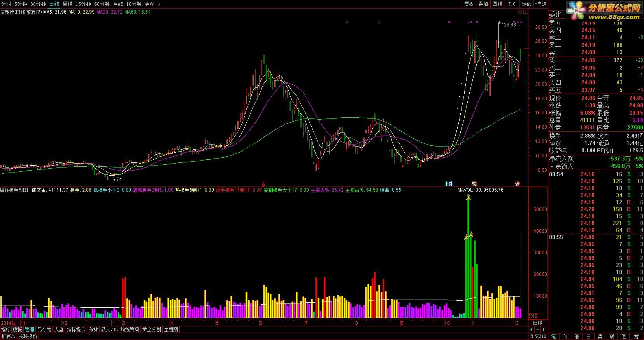644x340 pixels.
Task: Click the 0 reset button beside zoom
Action: [x=544, y=330]
